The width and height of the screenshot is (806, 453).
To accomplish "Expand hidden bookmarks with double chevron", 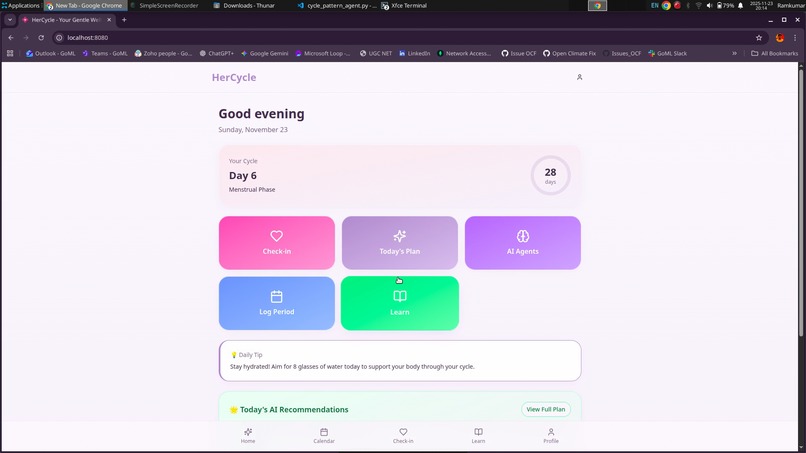I will pos(735,53).
